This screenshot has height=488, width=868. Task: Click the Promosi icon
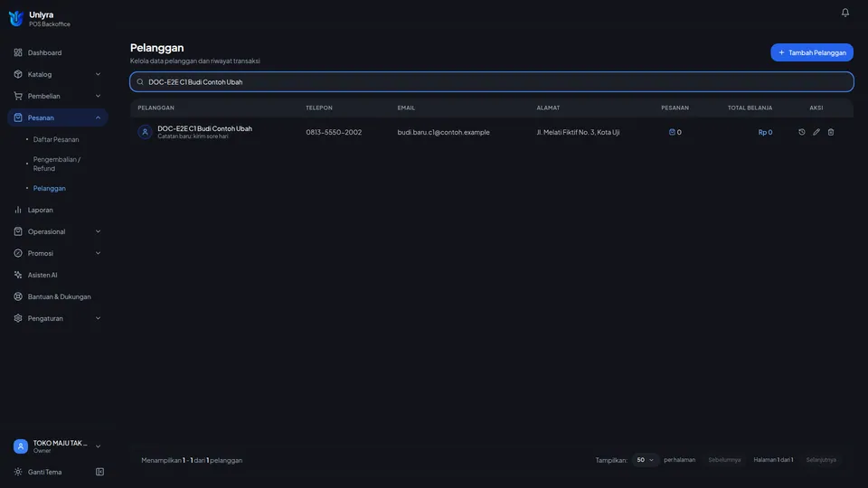click(18, 253)
